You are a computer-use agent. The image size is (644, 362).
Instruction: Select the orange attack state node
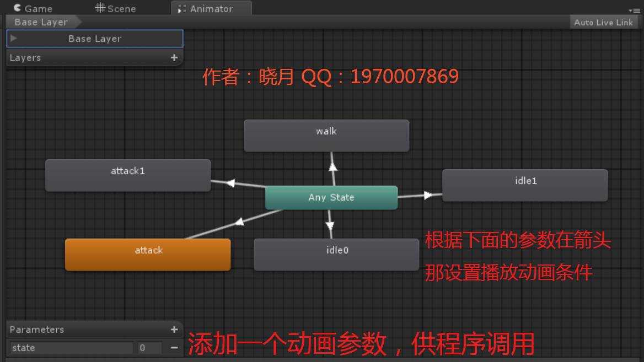click(x=148, y=255)
